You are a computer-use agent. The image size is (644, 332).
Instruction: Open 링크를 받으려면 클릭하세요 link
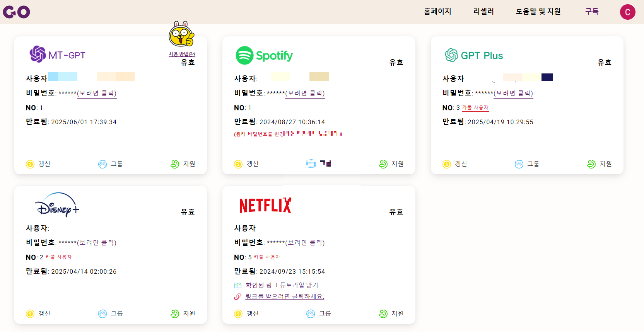(285, 296)
